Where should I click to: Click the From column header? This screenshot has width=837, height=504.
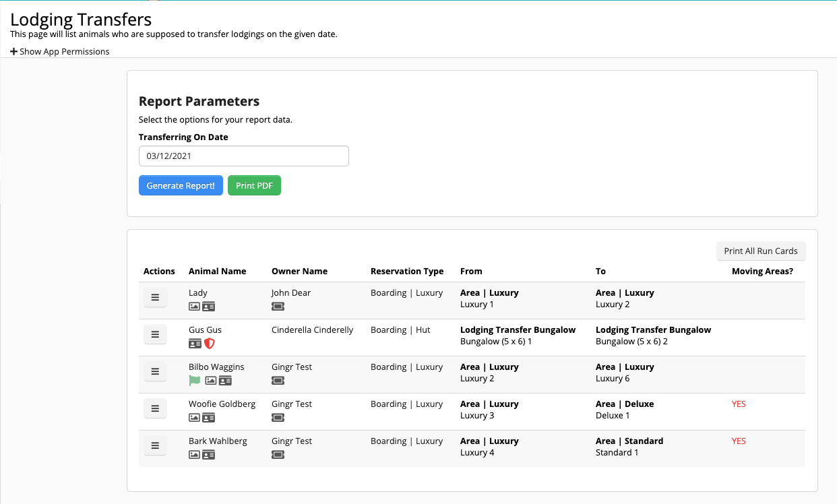(x=471, y=271)
